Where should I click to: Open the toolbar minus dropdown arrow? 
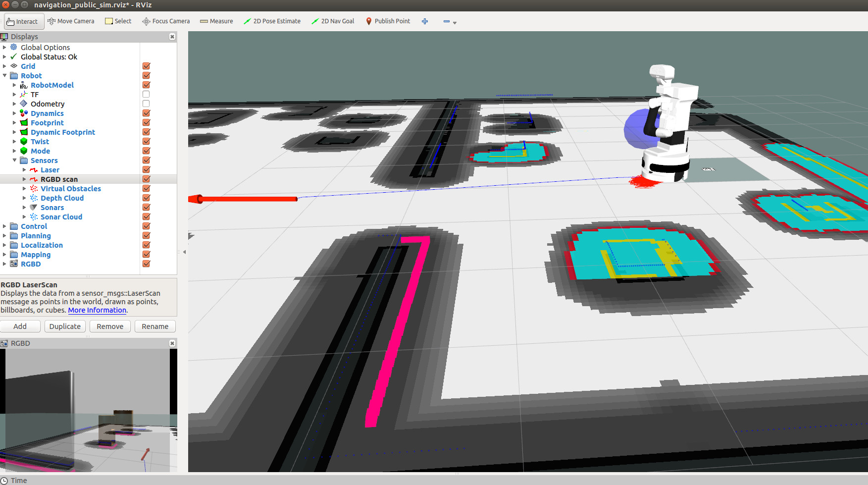pyautogui.click(x=455, y=22)
